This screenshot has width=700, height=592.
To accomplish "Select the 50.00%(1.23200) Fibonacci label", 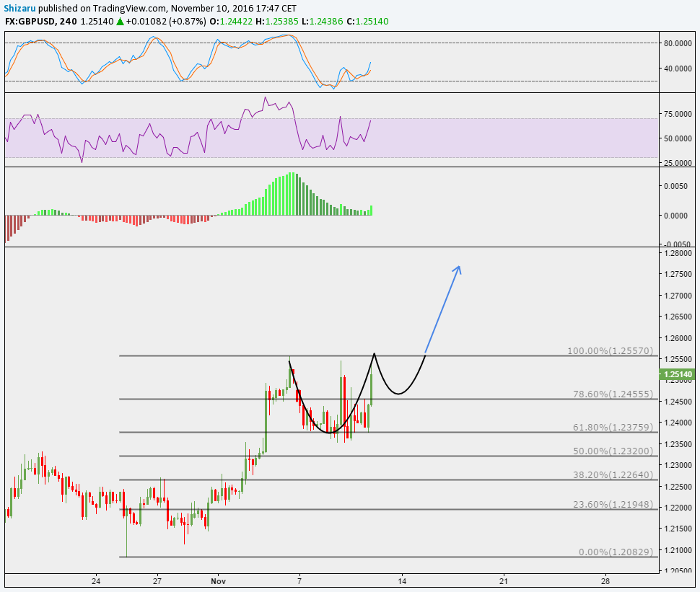I will (613, 451).
